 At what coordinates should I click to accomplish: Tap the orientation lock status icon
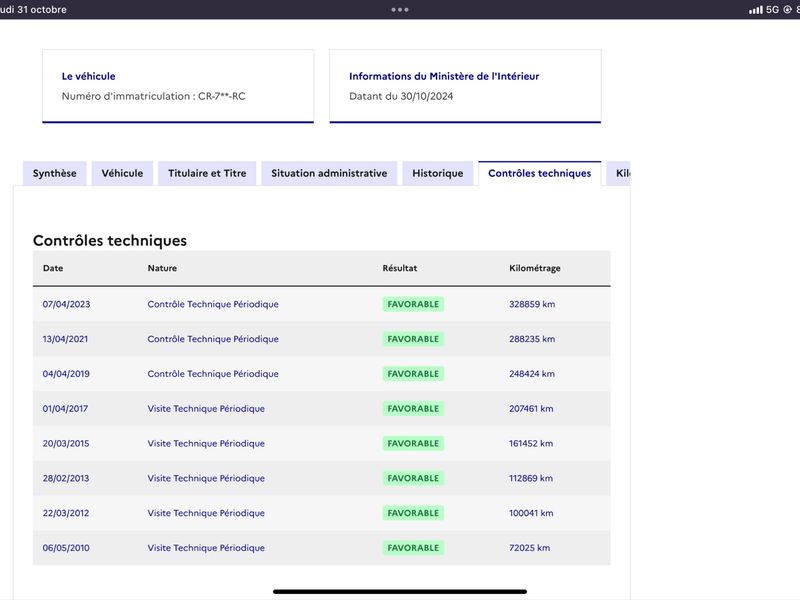click(787, 10)
